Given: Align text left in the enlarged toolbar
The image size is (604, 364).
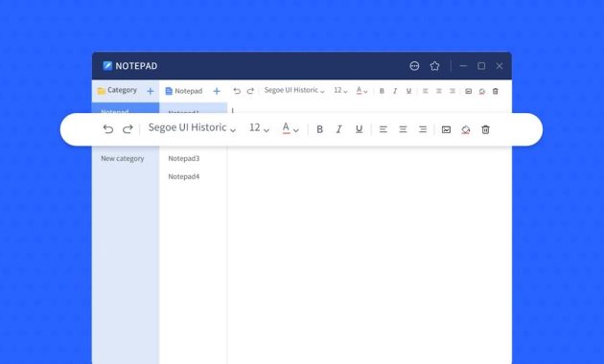Looking at the screenshot, I should (x=383, y=129).
